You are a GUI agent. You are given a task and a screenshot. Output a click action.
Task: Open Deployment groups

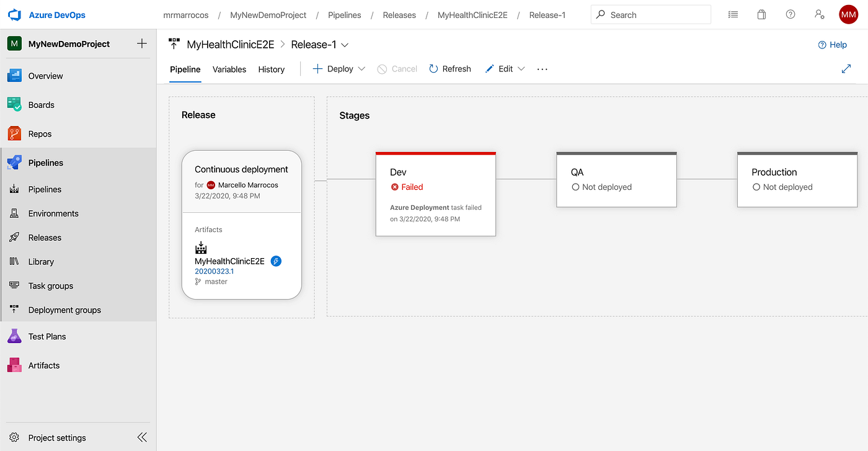coord(64,310)
